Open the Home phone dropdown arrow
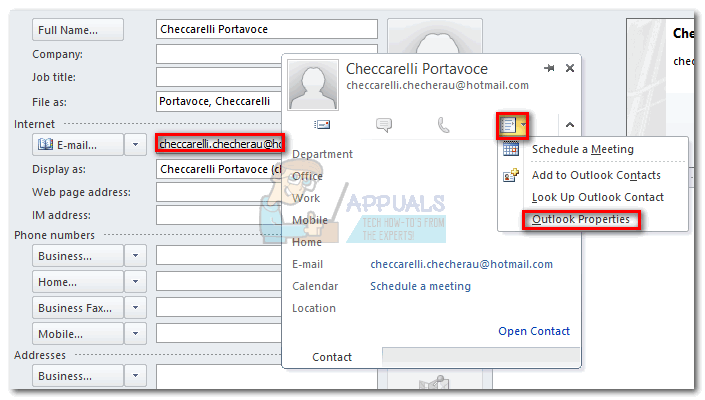This screenshot has width=705, height=400. coord(135,282)
